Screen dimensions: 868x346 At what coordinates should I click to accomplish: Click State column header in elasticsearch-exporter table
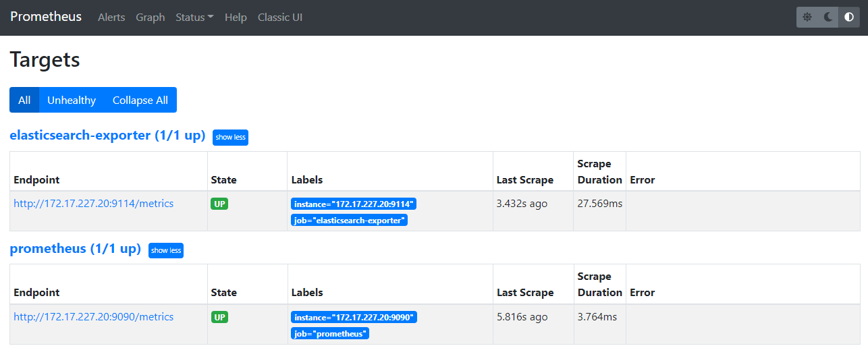click(224, 180)
